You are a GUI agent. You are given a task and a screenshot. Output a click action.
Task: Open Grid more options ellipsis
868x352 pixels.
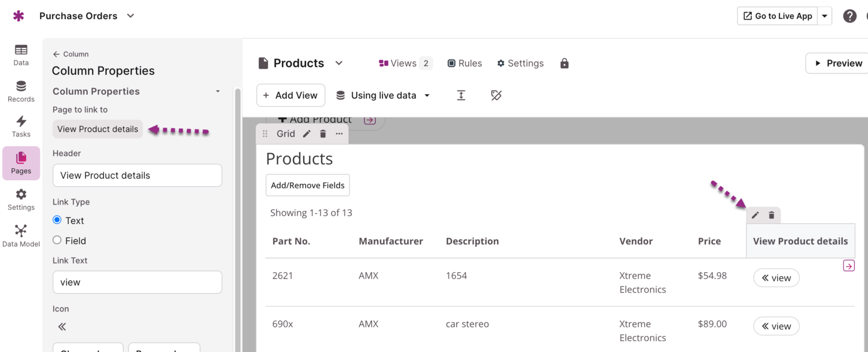[339, 134]
